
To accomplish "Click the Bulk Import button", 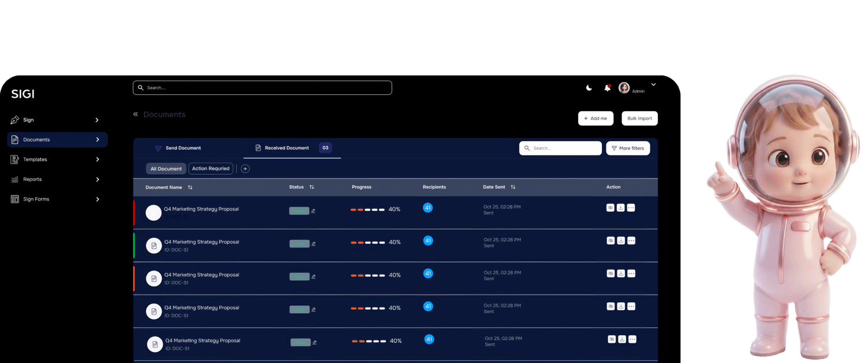I will tap(639, 118).
